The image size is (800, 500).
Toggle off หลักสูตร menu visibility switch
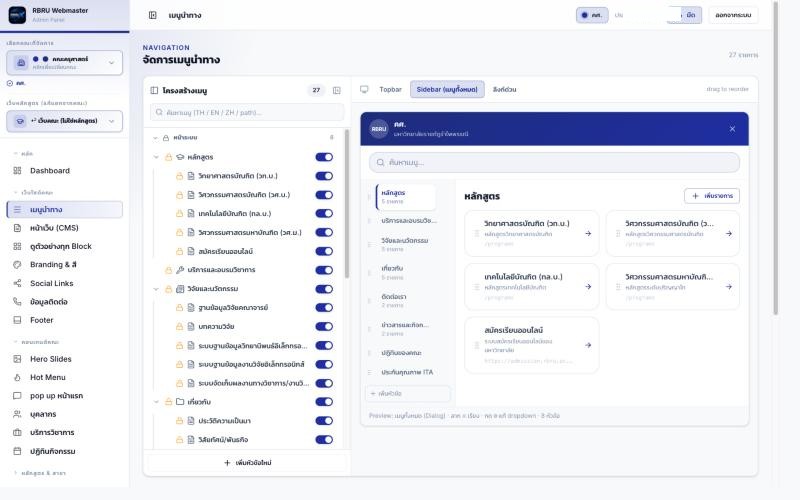(x=324, y=157)
